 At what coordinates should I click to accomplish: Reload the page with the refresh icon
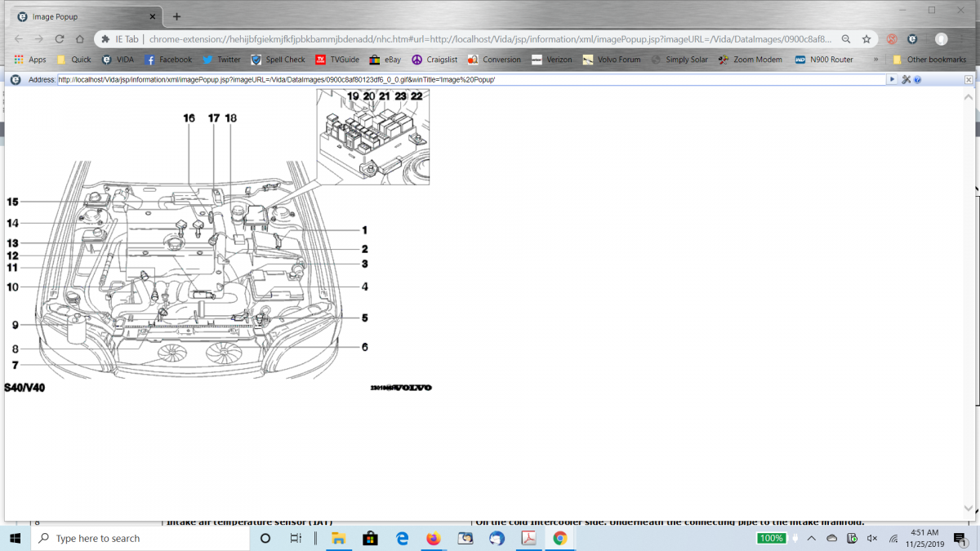tap(60, 39)
